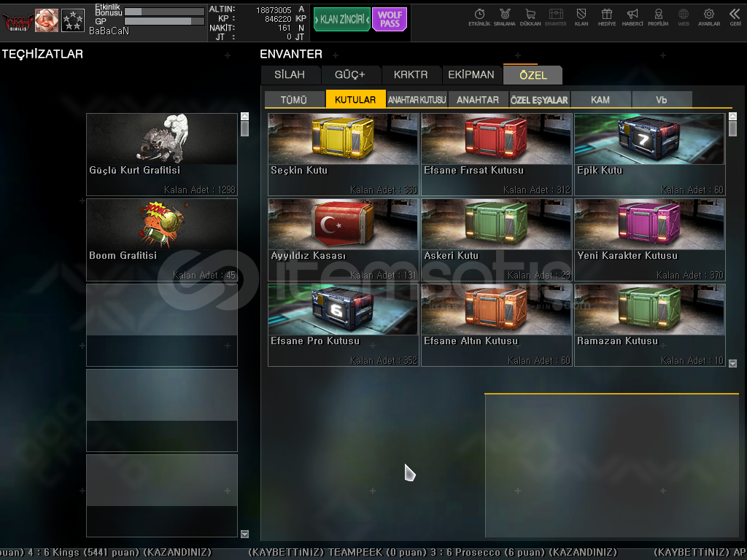Select the Seçkin Kutu yellow crate
The height and width of the screenshot is (560, 747).
coord(343,154)
